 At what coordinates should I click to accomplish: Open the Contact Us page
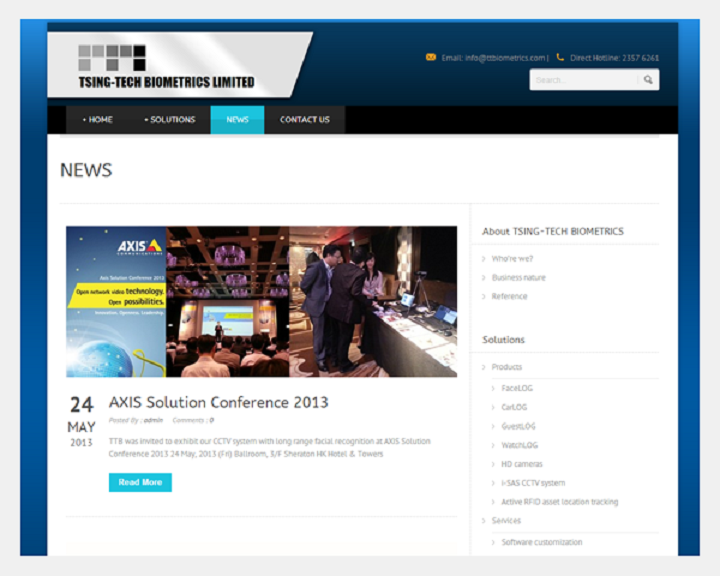coord(305,120)
